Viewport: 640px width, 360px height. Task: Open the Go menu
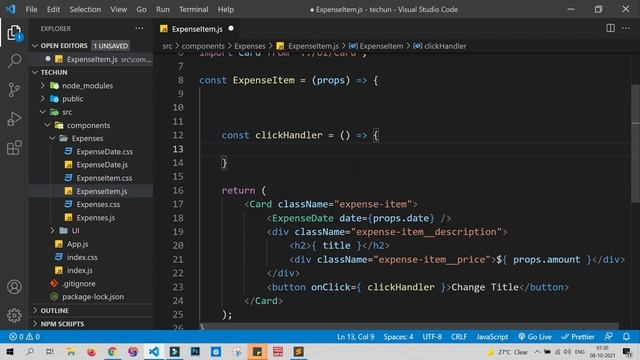point(141,9)
